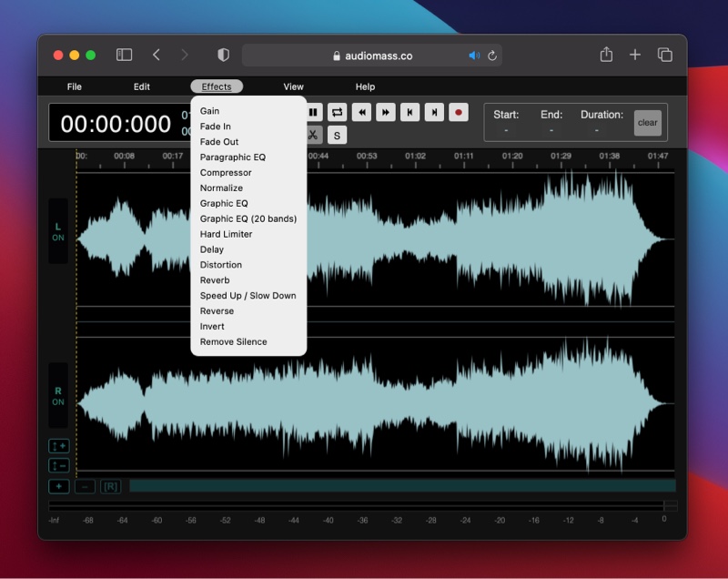Open the File menu
The height and width of the screenshot is (579, 728).
75,86
